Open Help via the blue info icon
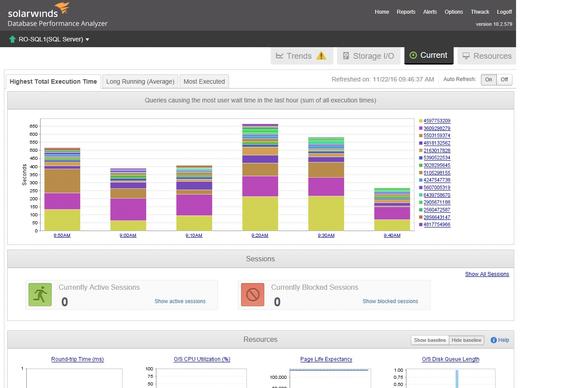This screenshot has height=388, width=582. pyautogui.click(x=493, y=340)
